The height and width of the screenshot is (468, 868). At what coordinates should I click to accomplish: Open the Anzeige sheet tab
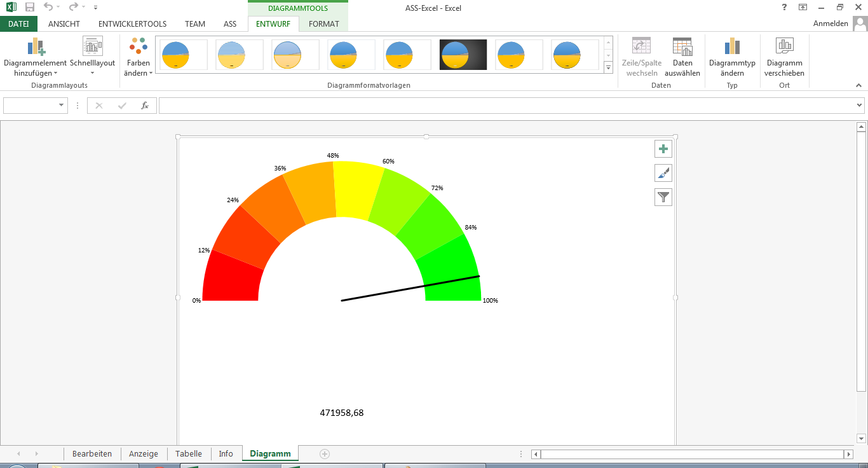144,453
